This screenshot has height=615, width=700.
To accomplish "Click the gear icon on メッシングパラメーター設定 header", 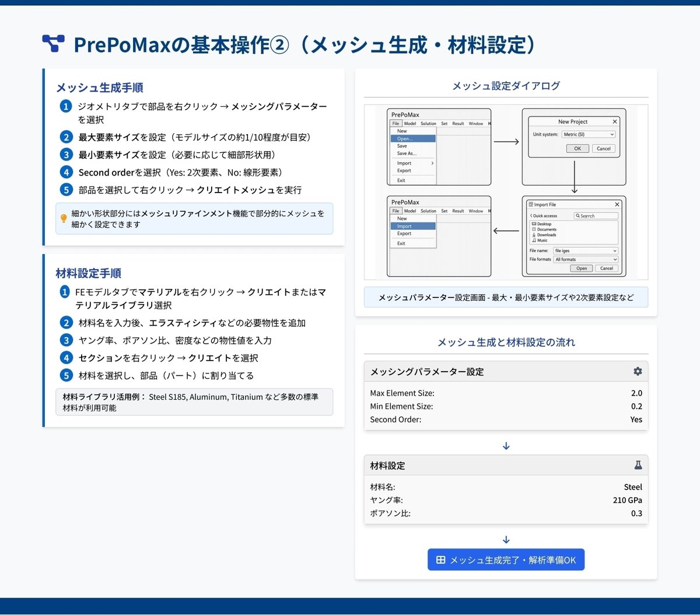I will click(637, 371).
